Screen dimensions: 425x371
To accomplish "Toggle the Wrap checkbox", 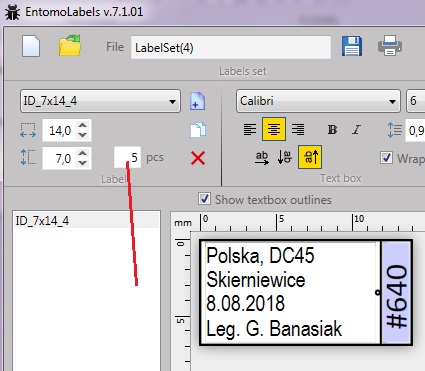I will tap(386, 158).
